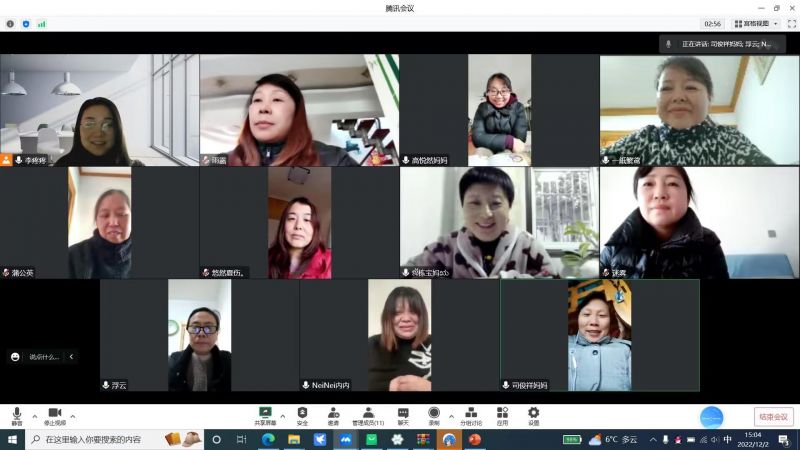The image size is (800, 450).
Task: Expand the video options arrow beside stop video
Action: [73, 415]
